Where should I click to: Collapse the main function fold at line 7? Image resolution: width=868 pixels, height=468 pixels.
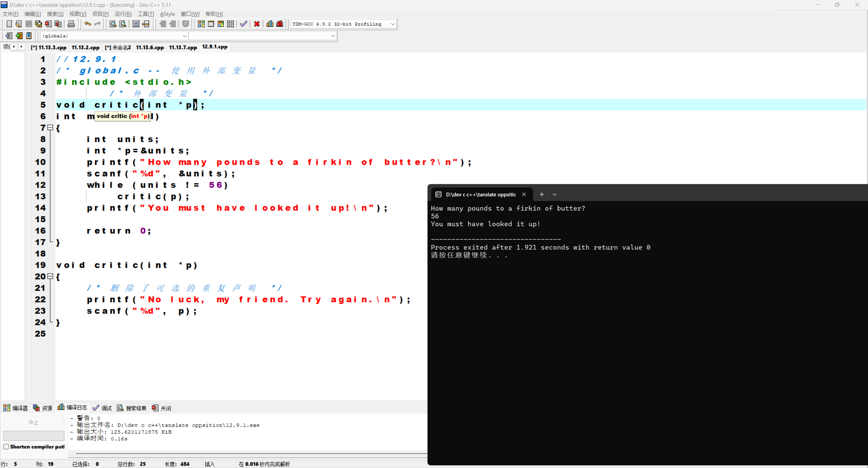pos(50,128)
